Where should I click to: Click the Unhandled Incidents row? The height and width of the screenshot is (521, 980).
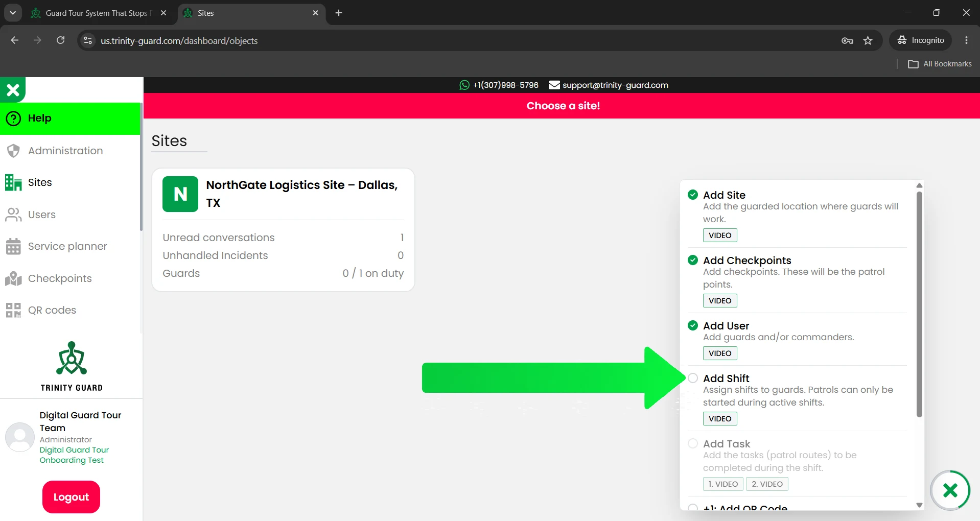(283, 255)
